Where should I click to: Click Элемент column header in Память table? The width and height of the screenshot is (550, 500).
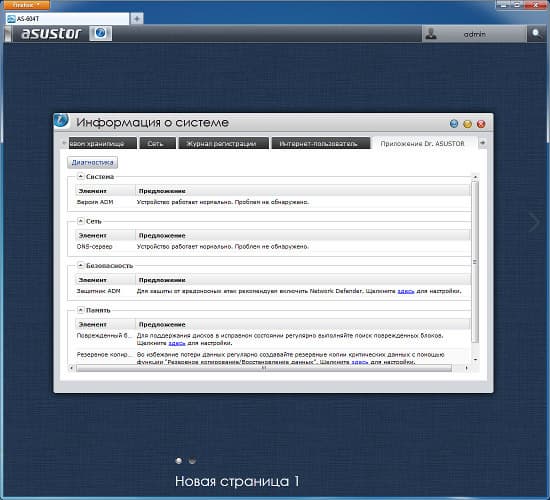(105, 325)
